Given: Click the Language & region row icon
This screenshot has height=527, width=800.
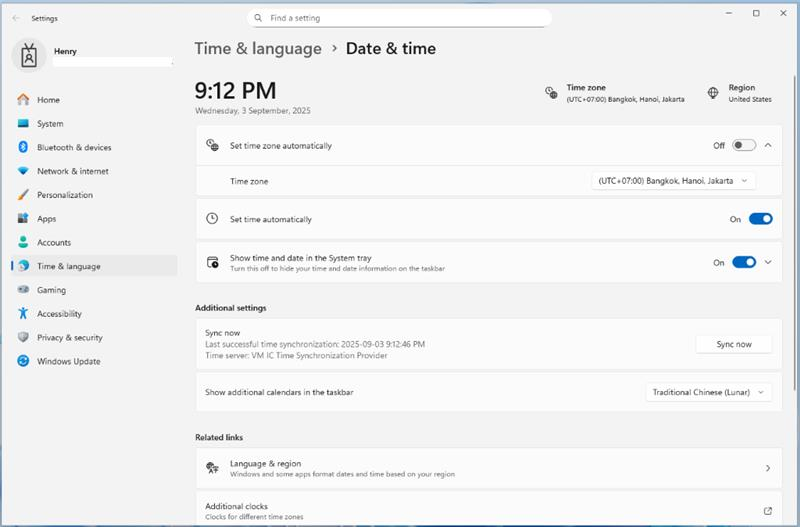Looking at the screenshot, I should click(x=212, y=468).
